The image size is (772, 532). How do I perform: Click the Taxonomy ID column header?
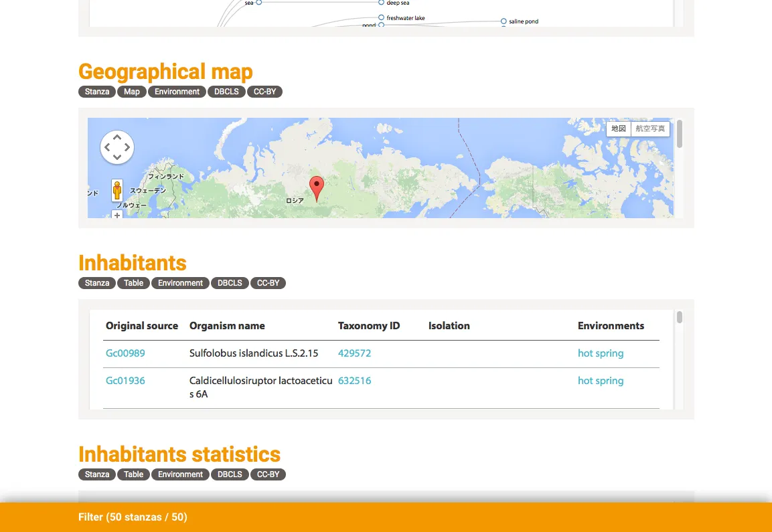[369, 326]
